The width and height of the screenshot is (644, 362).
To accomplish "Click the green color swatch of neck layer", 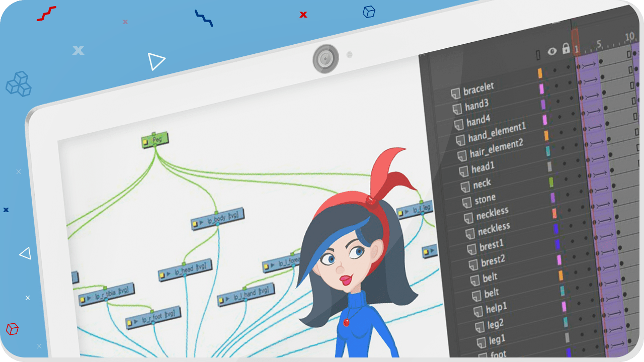I will 551,182.
